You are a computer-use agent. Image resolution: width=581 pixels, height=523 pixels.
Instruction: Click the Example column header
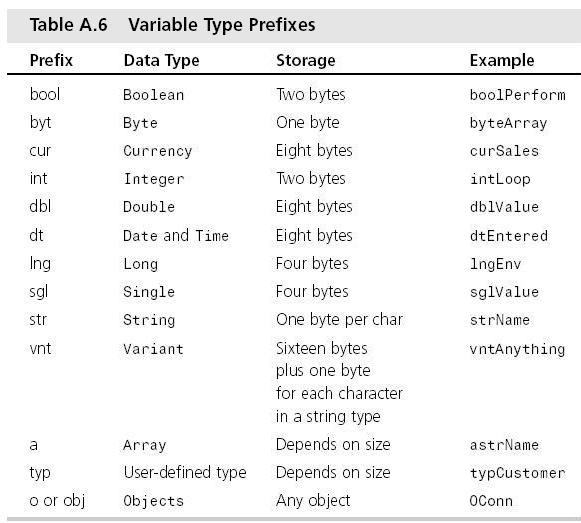point(502,60)
